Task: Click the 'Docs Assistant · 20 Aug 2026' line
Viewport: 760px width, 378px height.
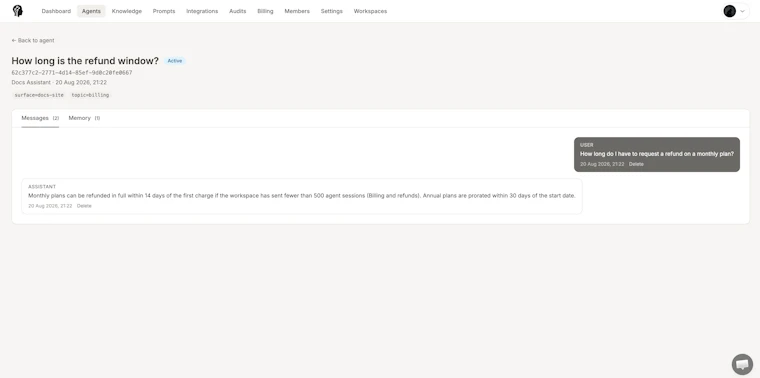Action: [x=59, y=82]
